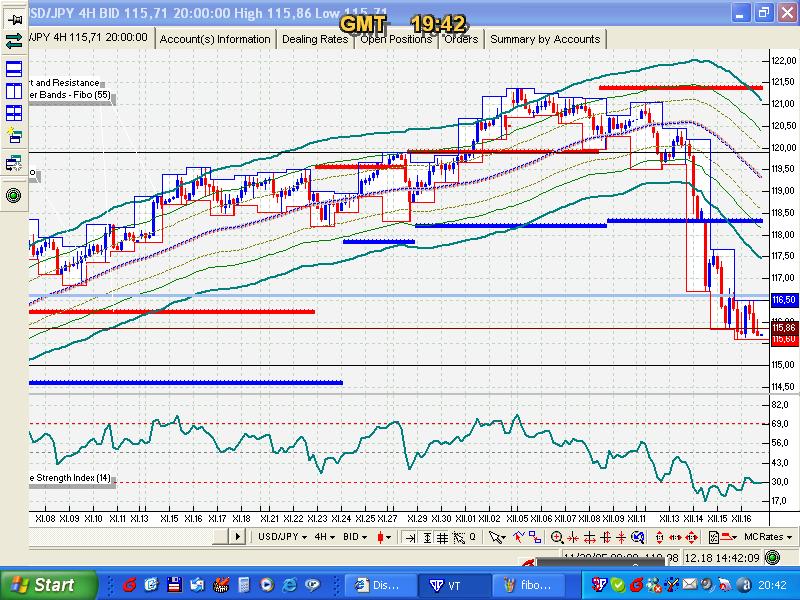Click the 20:42 taskbar clock
800x600 pixels.
coord(772,585)
